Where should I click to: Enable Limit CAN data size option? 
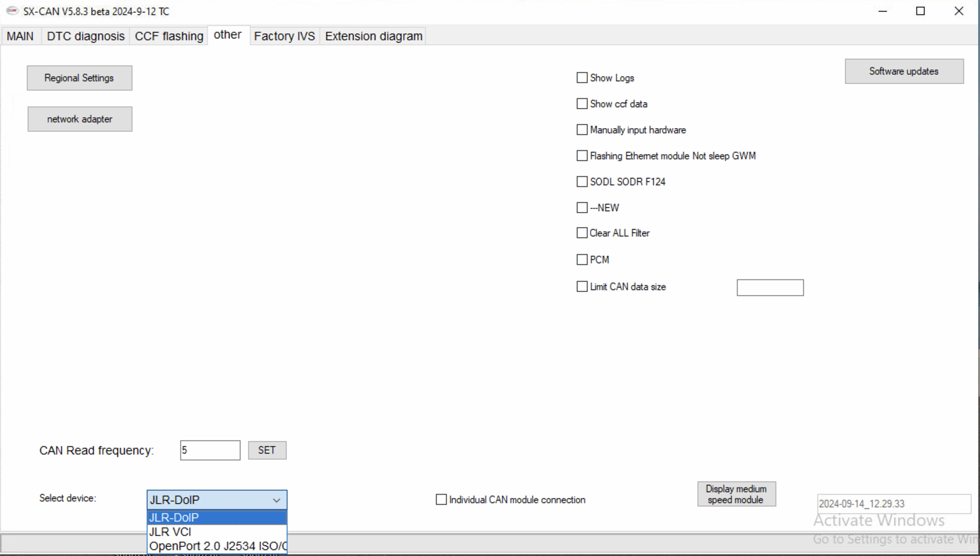pos(581,287)
